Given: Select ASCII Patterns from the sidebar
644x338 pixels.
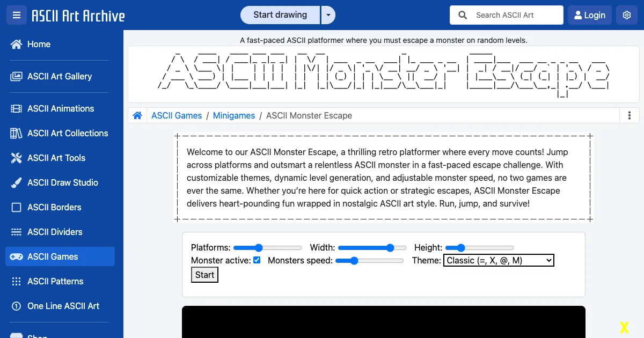Looking at the screenshot, I should click(55, 281).
